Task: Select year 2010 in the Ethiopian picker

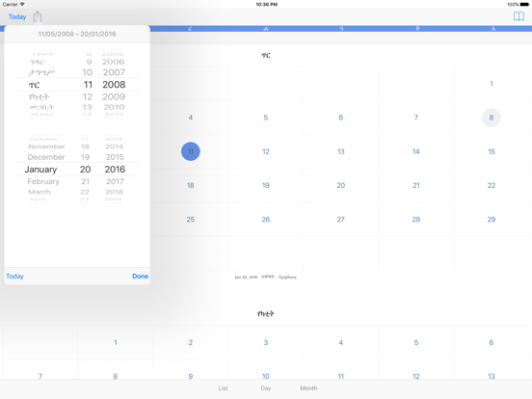Action: coord(114,107)
